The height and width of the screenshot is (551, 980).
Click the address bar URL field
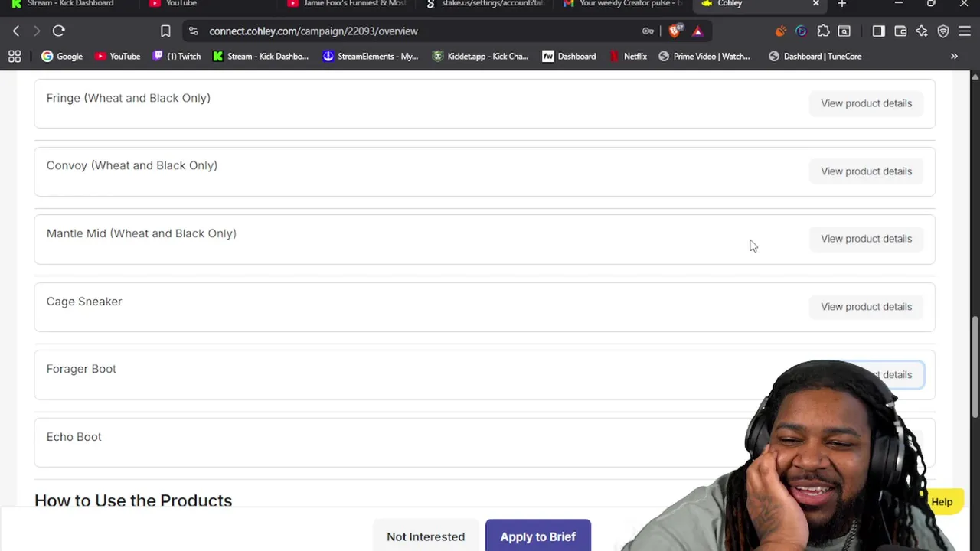point(421,31)
